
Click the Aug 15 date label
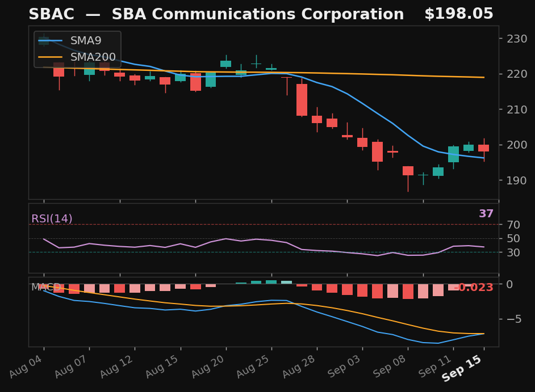(x=163, y=366)
